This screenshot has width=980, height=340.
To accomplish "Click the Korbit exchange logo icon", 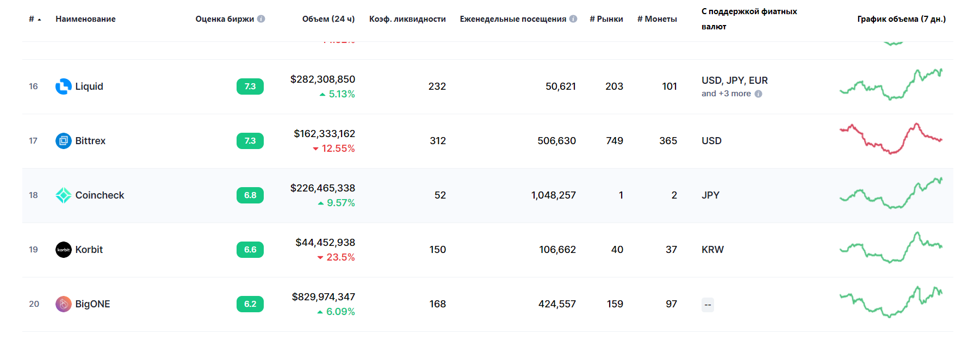I will [x=64, y=250].
